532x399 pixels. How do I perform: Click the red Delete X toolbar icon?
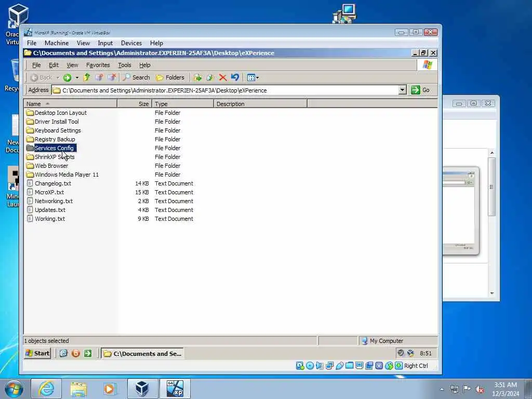tap(222, 78)
